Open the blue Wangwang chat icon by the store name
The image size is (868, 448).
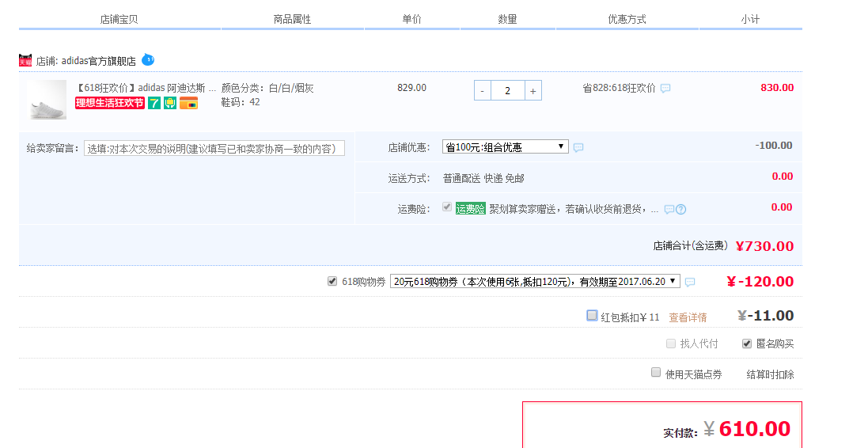(148, 60)
